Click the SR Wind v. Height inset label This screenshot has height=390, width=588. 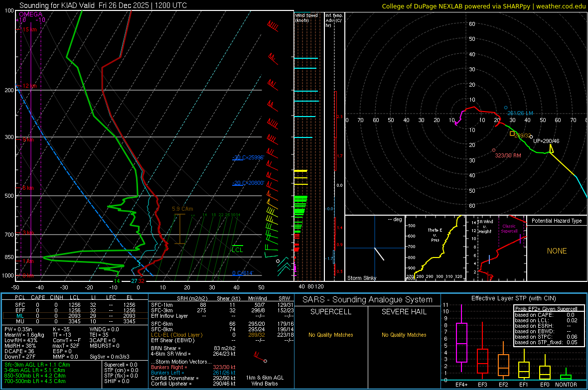[485, 227]
